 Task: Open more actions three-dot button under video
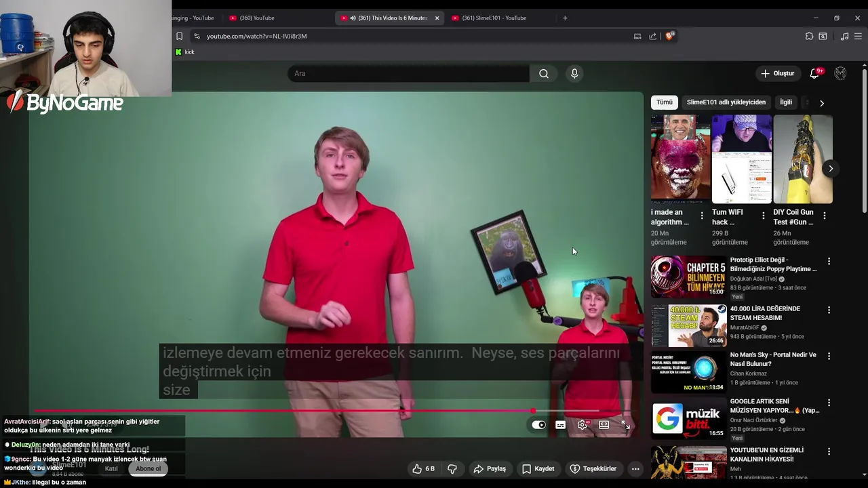tap(635, 468)
